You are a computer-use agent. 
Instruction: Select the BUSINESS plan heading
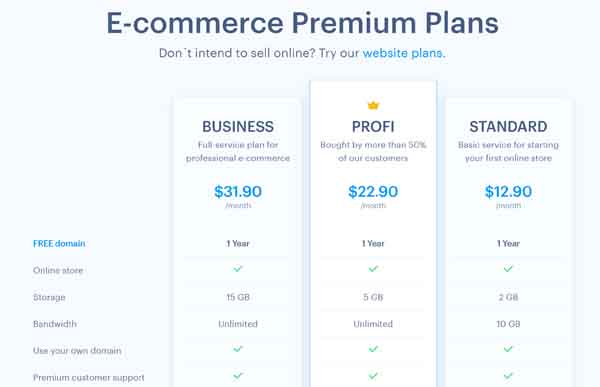coord(238,127)
